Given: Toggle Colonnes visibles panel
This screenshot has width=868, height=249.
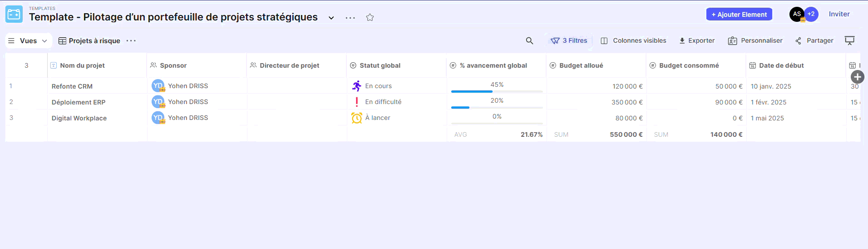Looking at the screenshot, I should click(634, 41).
